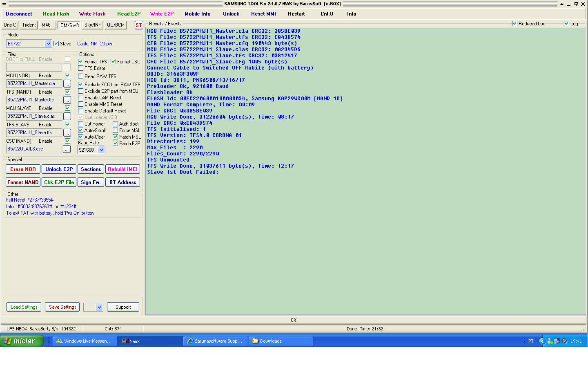The image size is (588, 368).
Task: Browse for the MCU (NOR) file
Action: point(67,83)
